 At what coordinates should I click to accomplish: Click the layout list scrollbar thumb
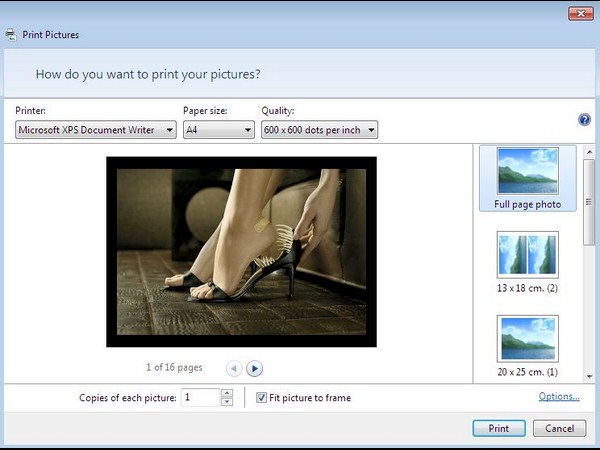pos(589,200)
